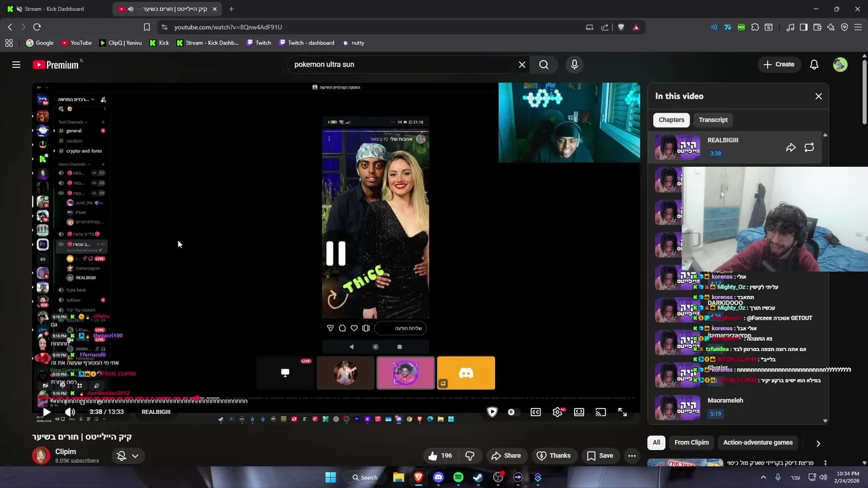The height and width of the screenshot is (488, 868).
Task: Open the browser main menu
Action: point(859,27)
